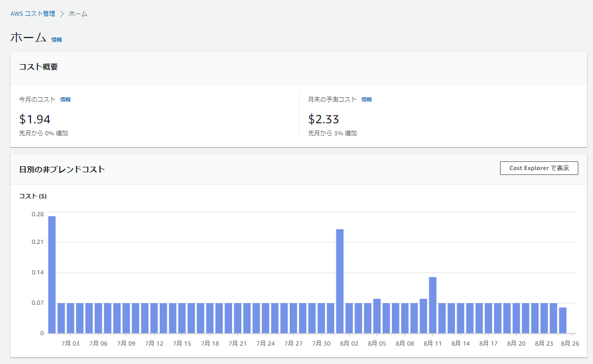Screen dimensions: 593x364
Task: Open 情報 link next to 月末の予測コスト
Action: (x=366, y=99)
